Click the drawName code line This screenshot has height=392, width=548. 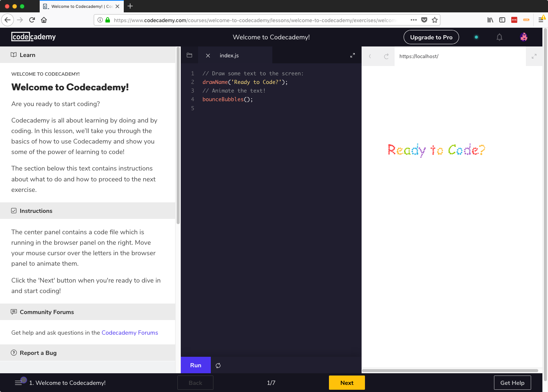coord(245,82)
